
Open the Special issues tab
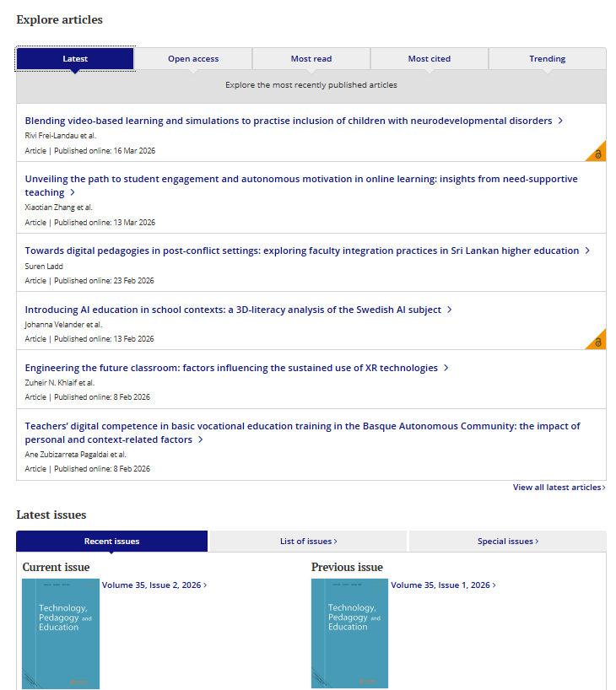point(508,542)
